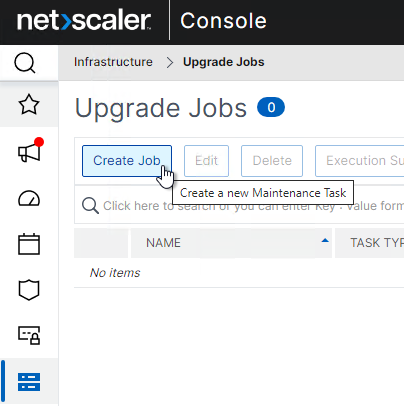Viewport: 404px width, 406px height.
Task: Open the security shield icon
Action: coord(29,290)
